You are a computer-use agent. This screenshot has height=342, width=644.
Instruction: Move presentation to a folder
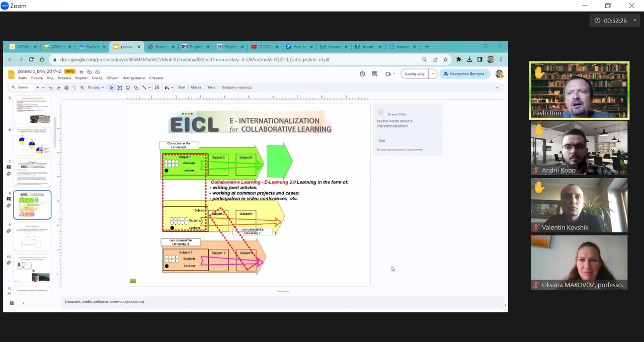point(89,72)
